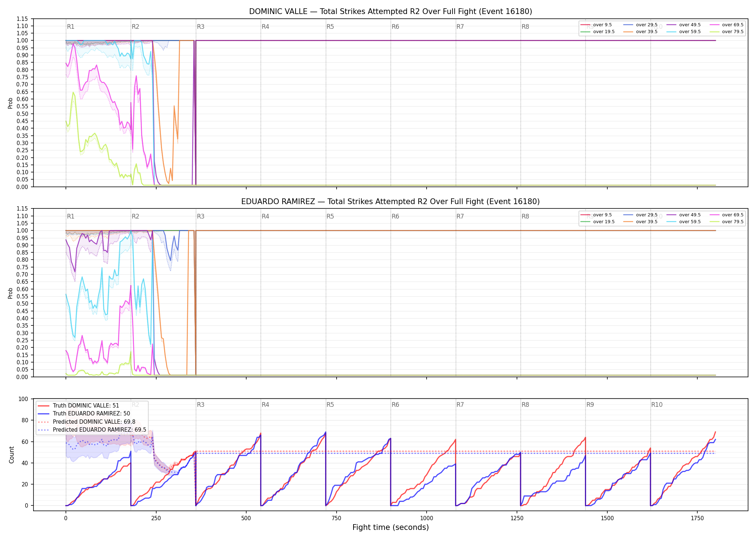
Task: Click the DOMINIC VALLE chart title
Action: (391, 12)
